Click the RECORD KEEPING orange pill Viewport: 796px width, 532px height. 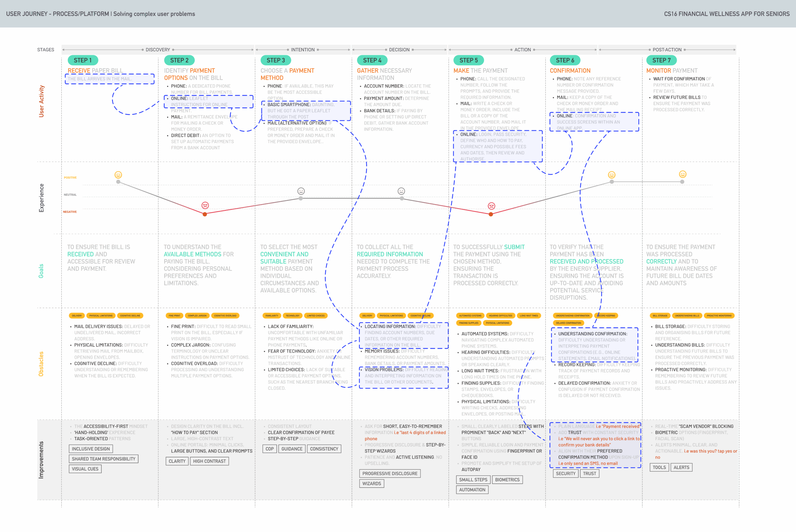point(606,316)
